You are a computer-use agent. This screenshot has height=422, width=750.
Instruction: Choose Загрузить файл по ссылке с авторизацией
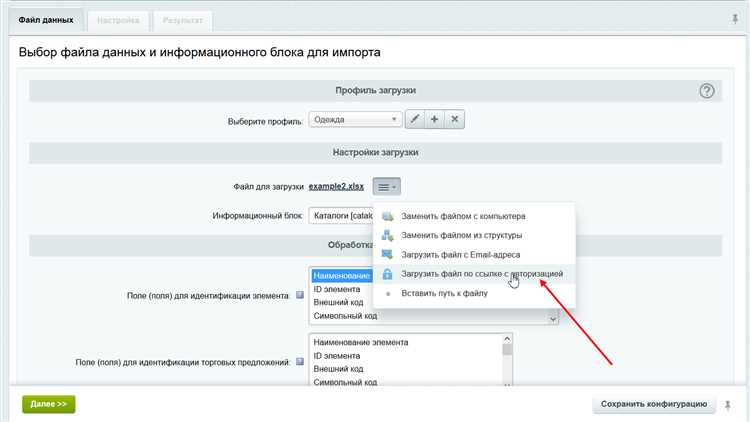click(474, 274)
